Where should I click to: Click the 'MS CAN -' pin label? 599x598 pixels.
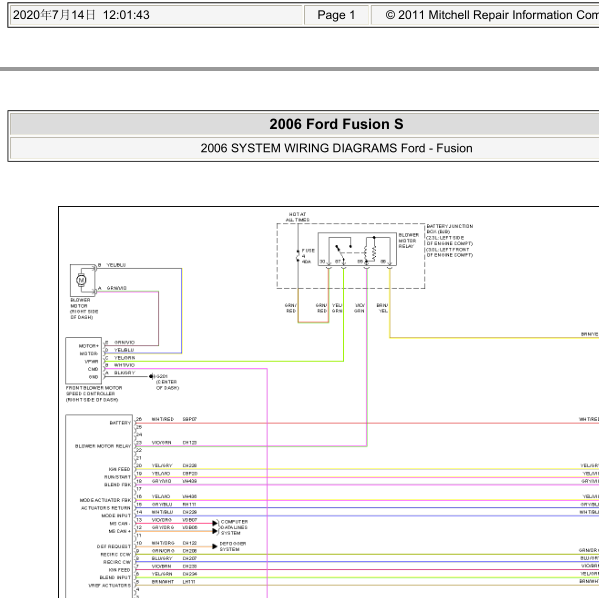pyautogui.click(x=119, y=524)
